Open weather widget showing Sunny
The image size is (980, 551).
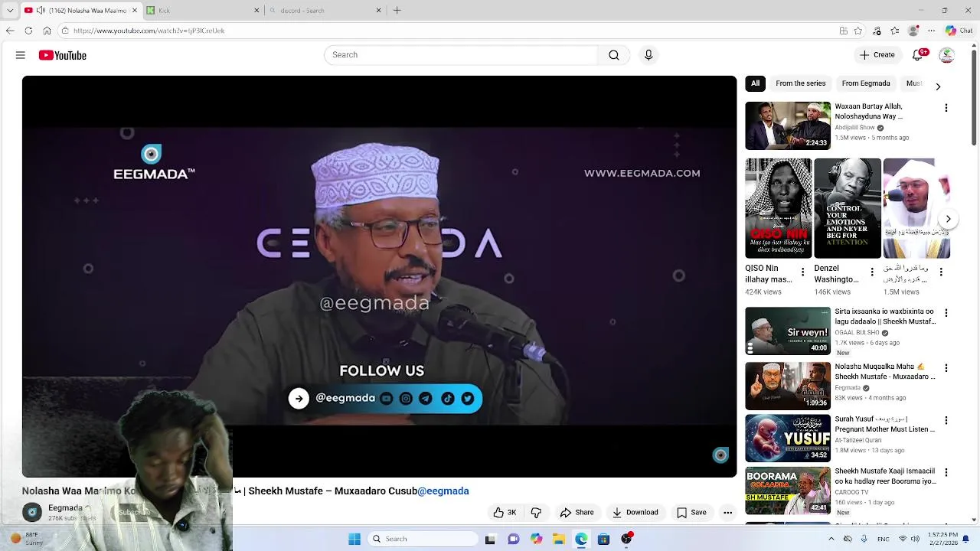27,539
